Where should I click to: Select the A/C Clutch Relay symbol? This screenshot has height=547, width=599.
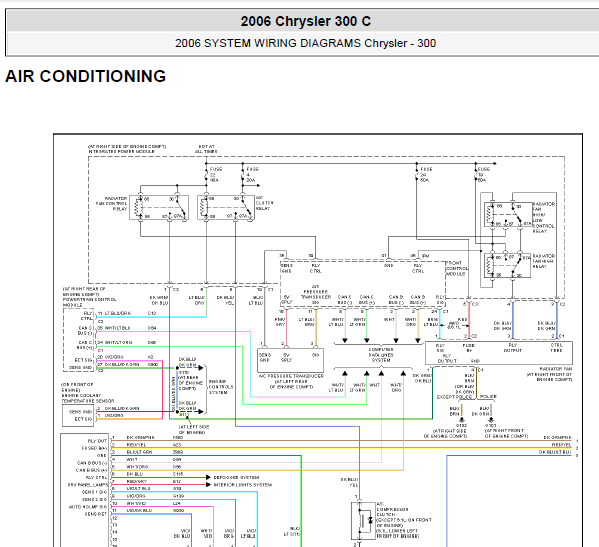click(x=226, y=207)
